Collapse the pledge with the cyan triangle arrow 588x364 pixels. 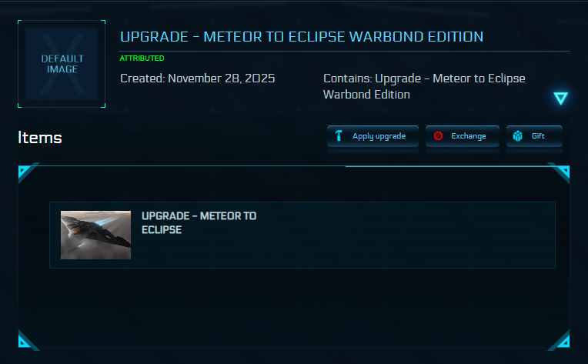(x=560, y=98)
